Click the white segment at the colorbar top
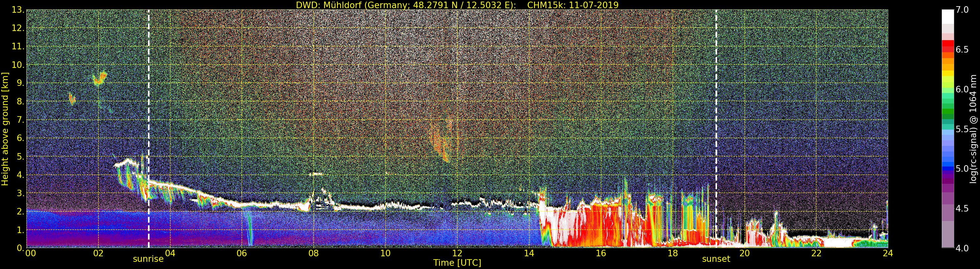 (948, 17)
